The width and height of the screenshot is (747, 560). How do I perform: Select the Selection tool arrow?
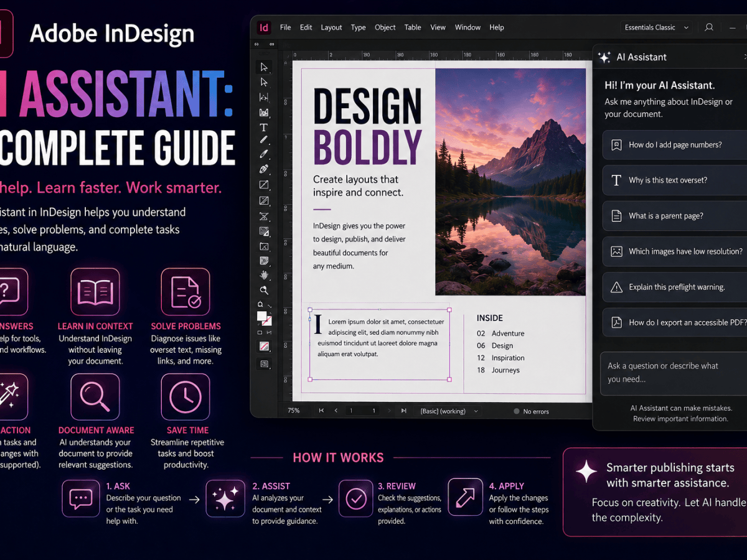pos(264,67)
